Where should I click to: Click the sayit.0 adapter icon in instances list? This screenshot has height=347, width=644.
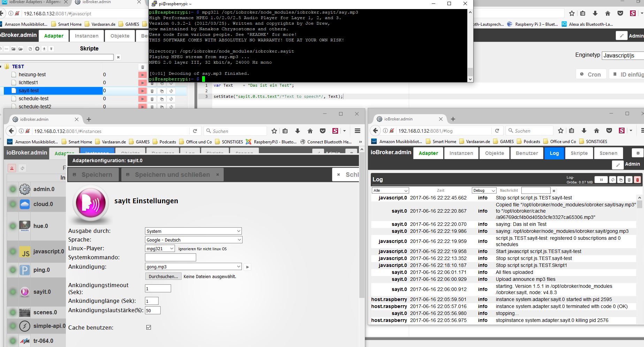pos(24,292)
